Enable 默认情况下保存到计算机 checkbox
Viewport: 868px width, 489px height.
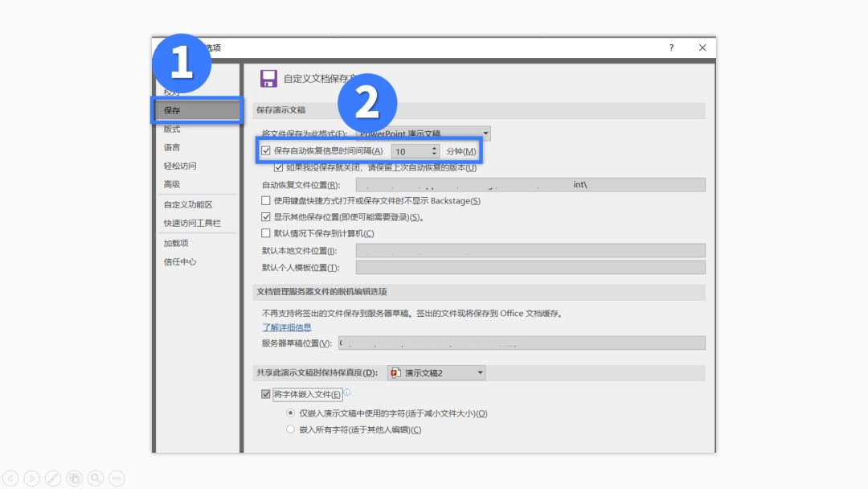(266, 233)
